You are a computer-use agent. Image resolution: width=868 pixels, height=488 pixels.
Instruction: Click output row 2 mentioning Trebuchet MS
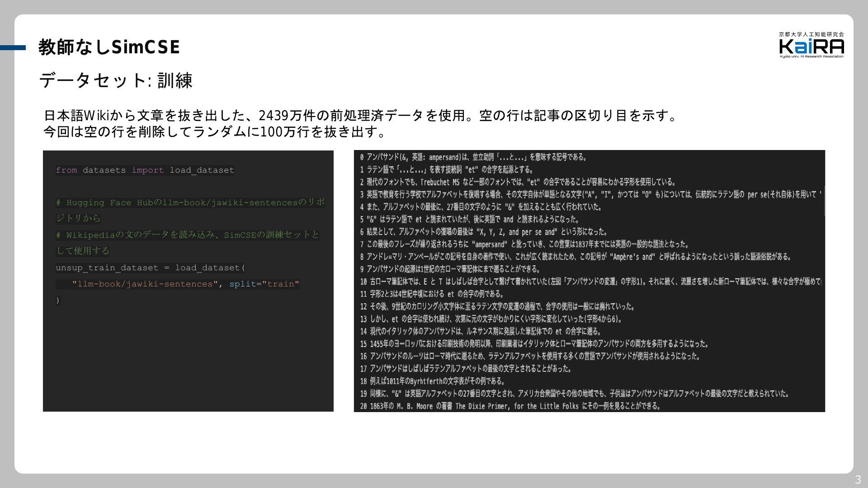(518, 182)
